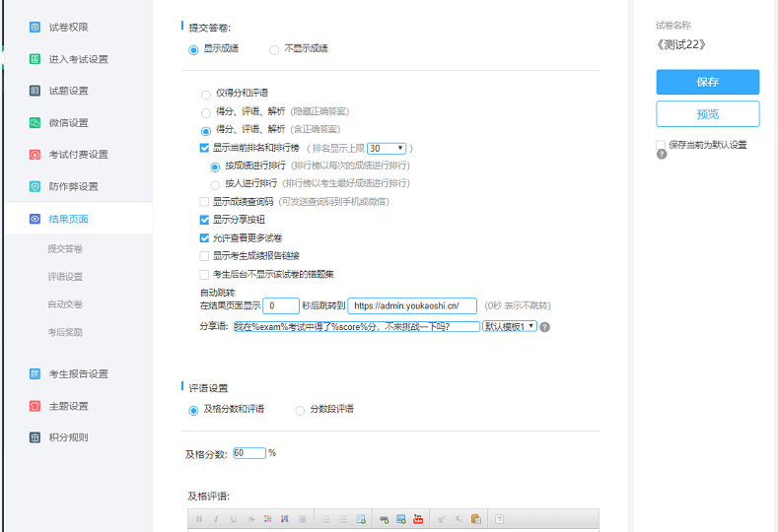Toggle bold in the 及格评语 editor
Screen dimensions: 778x532
(199, 519)
